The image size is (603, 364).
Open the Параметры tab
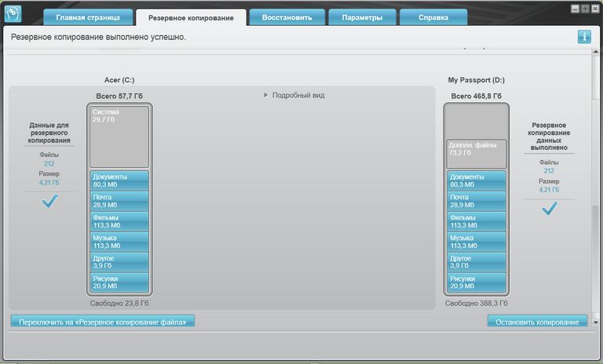[362, 17]
